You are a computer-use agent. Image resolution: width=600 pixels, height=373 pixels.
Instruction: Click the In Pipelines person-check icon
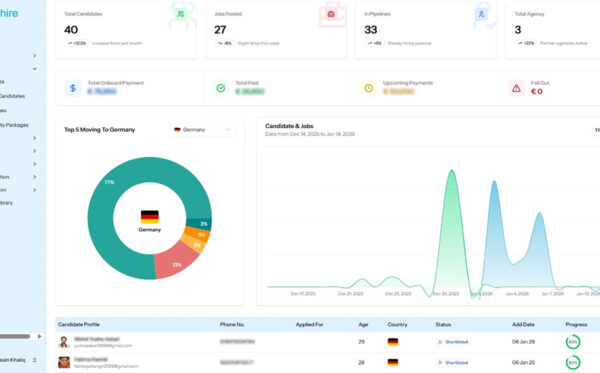point(481,14)
